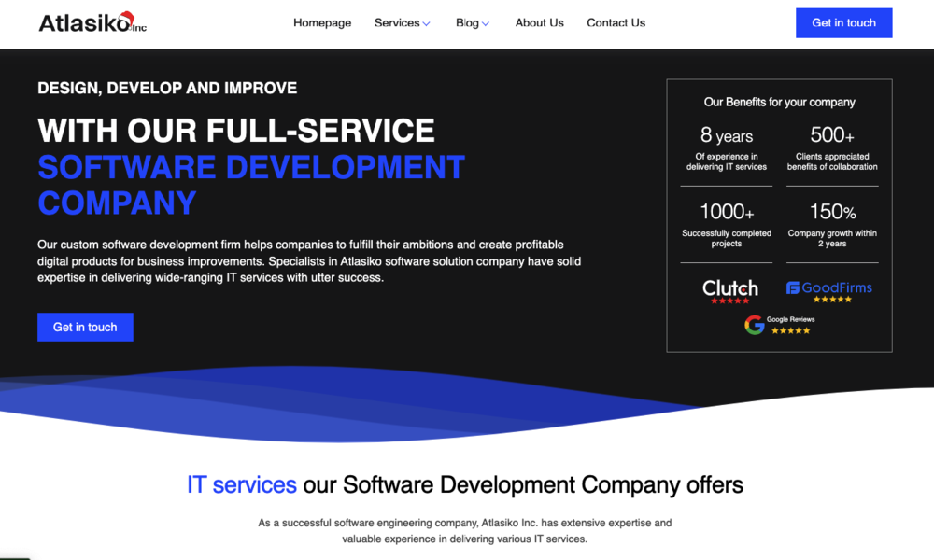The image size is (934, 560).
Task: Click the Atlasiko Inc logo
Action: [92, 22]
